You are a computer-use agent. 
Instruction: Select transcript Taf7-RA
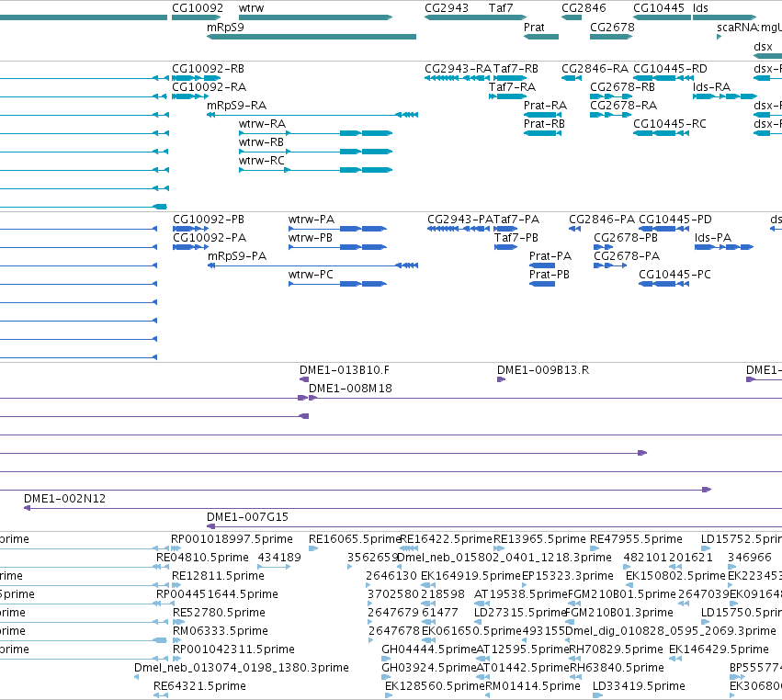pyautogui.click(x=512, y=87)
